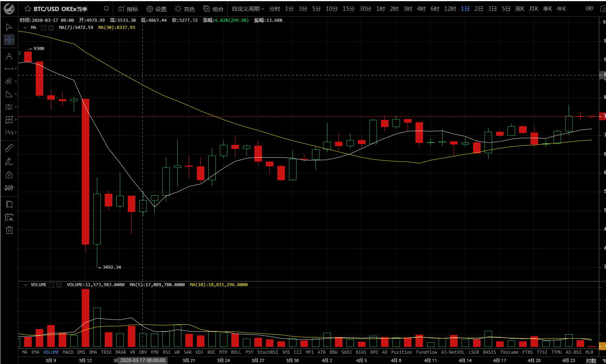Activate the freehand pen drawing tool

pos(9,162)
